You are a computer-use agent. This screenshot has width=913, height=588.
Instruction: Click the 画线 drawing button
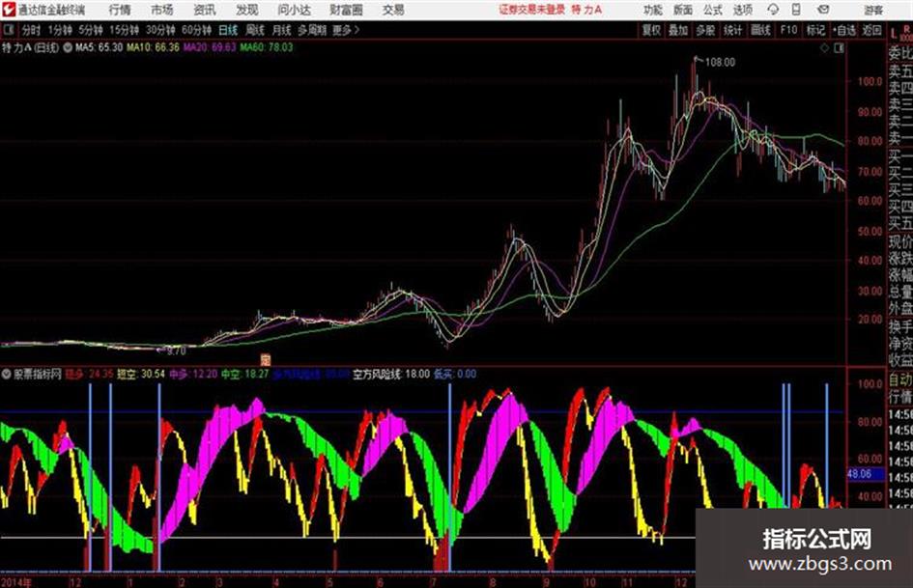point(760,30)
